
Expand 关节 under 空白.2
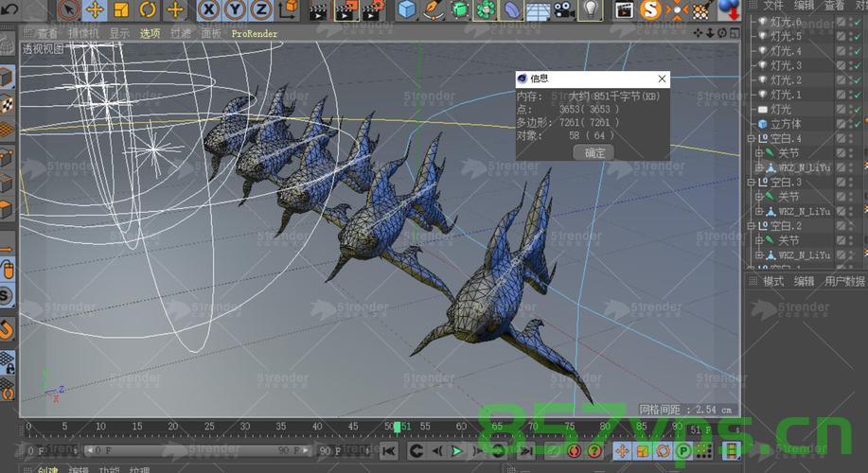tap(759, 240)
